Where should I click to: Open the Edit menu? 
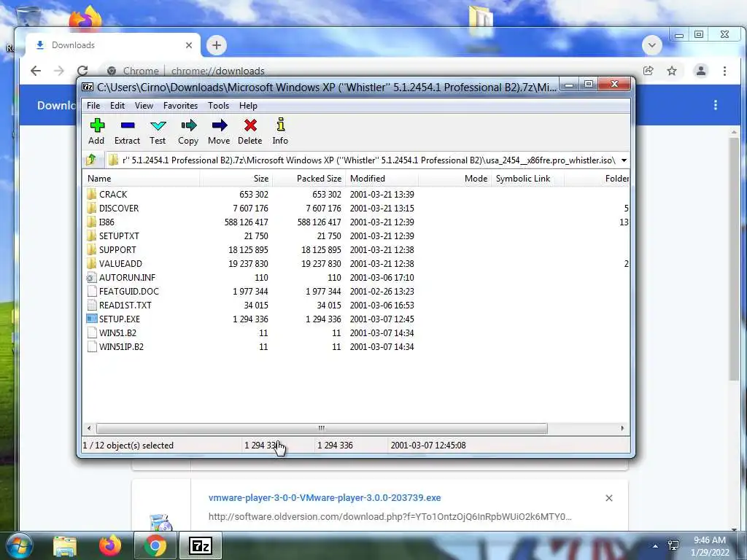tap(117, 106)
